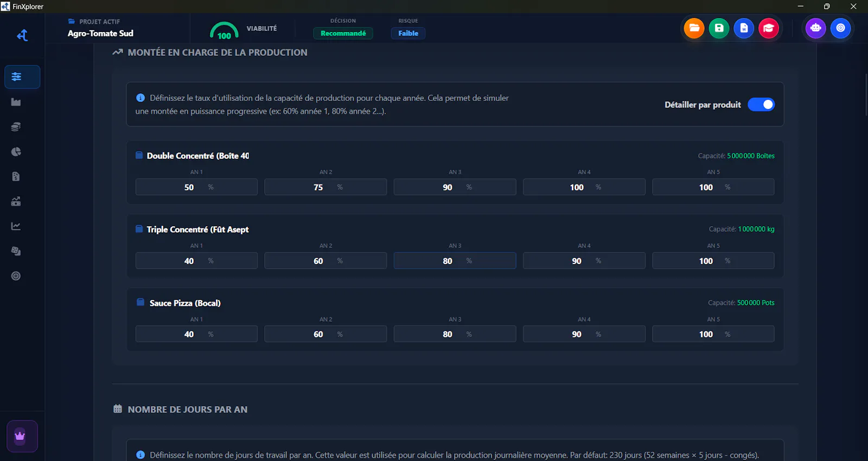Launch the purple robot assistant button
Screen dimensions: 868x461
pos(815,28)
